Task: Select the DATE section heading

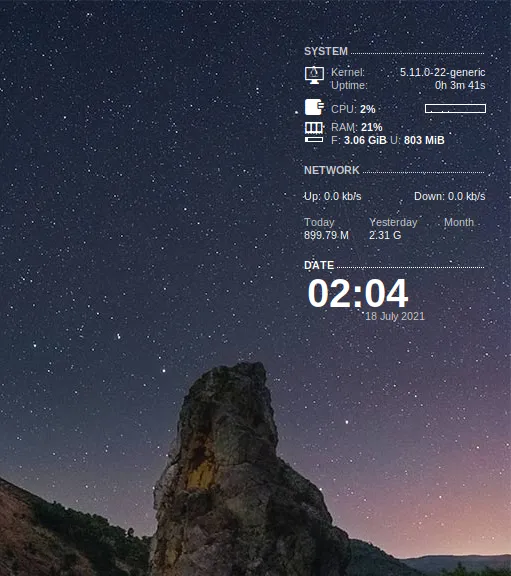Action: (319, 265)
